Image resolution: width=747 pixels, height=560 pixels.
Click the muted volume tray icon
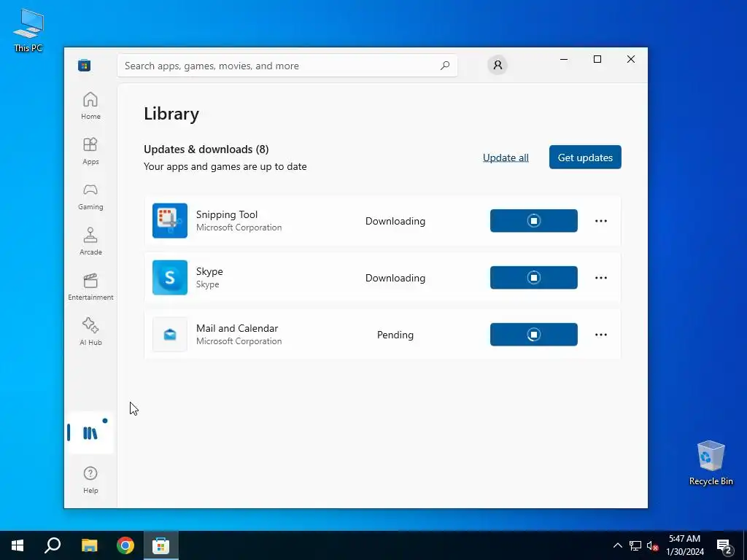pos(652,545)
